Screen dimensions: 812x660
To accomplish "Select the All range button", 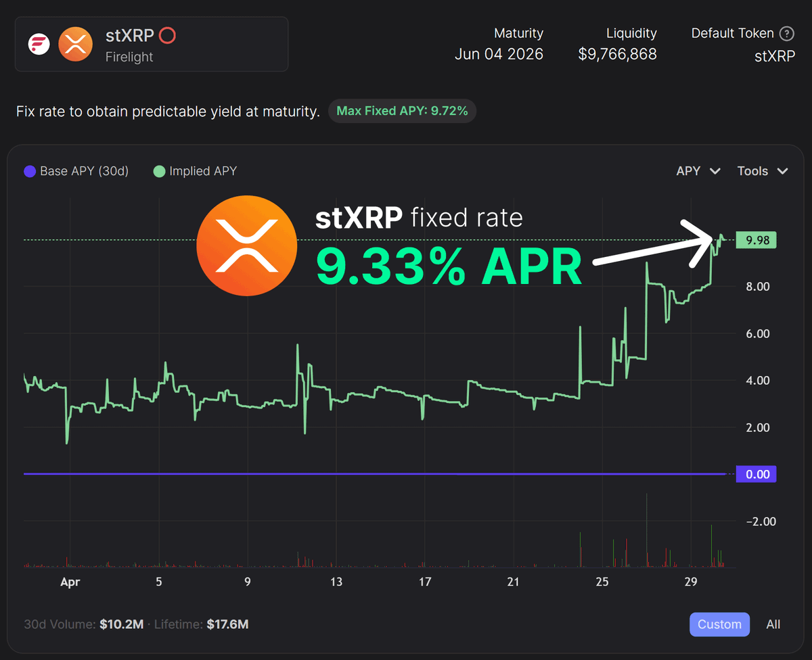I will [773, 624].
